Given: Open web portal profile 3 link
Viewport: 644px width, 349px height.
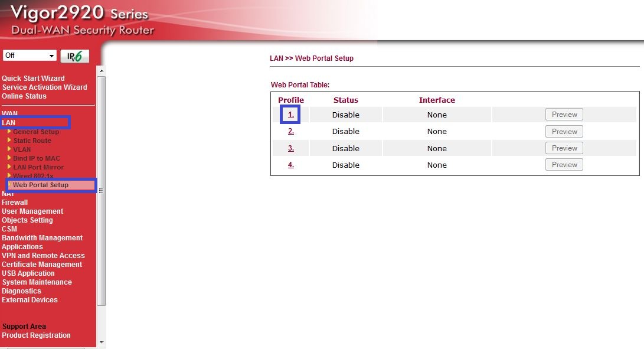Looking at the screenshot, I should (x=291, y=148).
